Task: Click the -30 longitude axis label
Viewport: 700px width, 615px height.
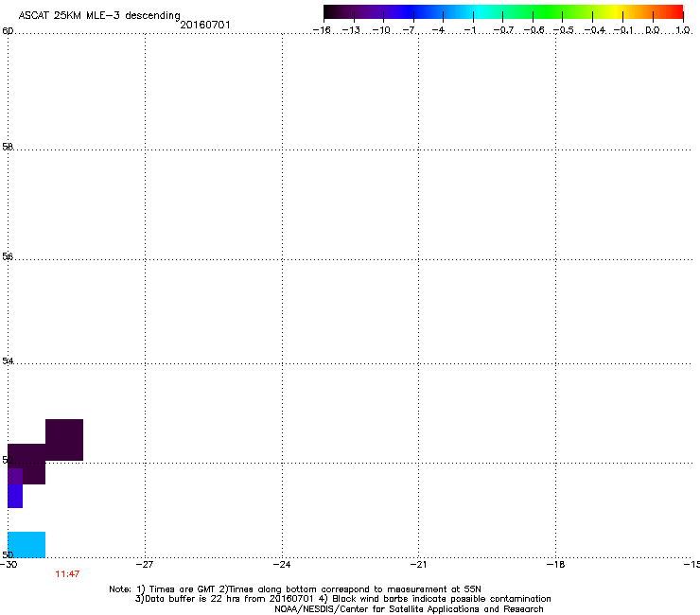Action: click(9, 565)
